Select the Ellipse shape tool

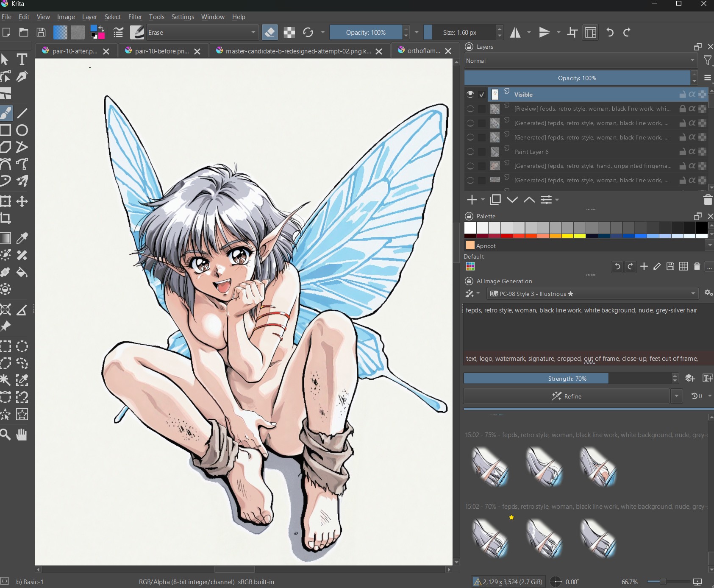click(22, 130)
